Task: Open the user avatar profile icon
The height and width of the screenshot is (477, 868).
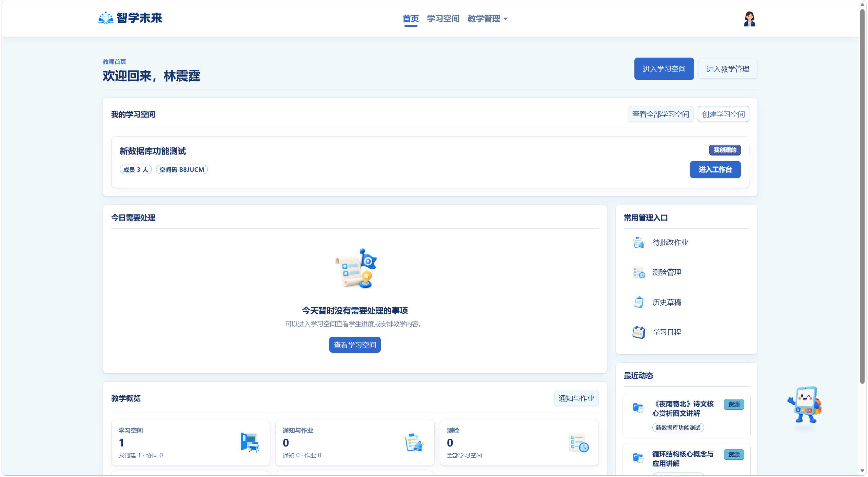Action: pos(749,19)
